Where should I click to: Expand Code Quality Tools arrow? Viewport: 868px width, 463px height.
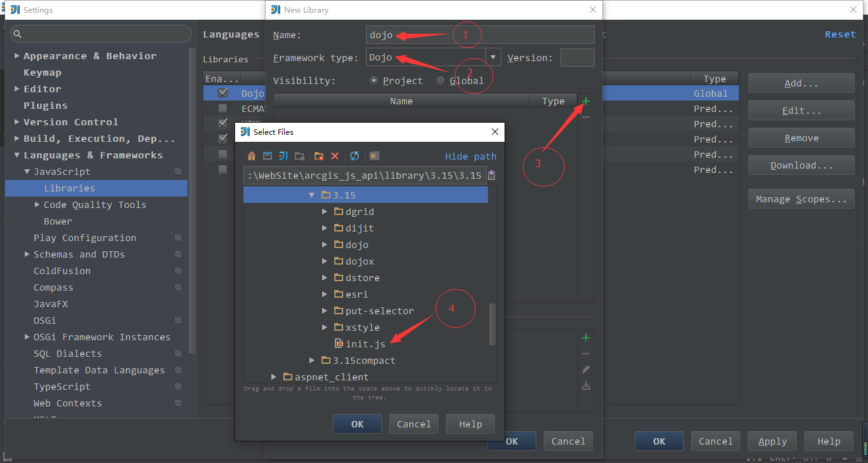click(x=37, y=205)
